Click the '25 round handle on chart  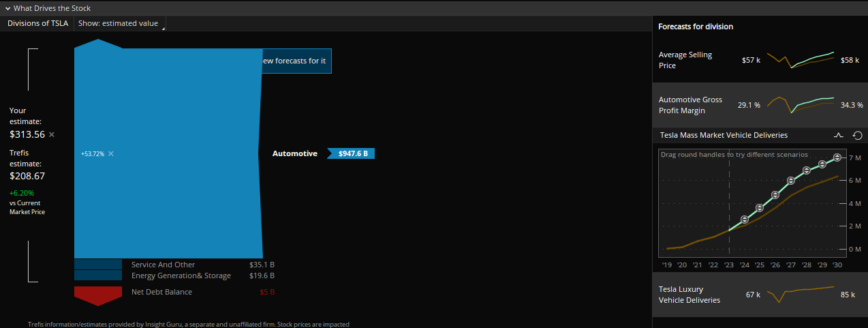click(x=760, y=207)
